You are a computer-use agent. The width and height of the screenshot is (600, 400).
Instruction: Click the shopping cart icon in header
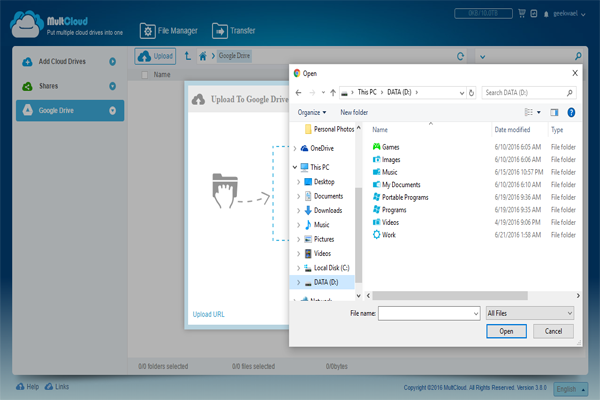(x=522, y=14)
